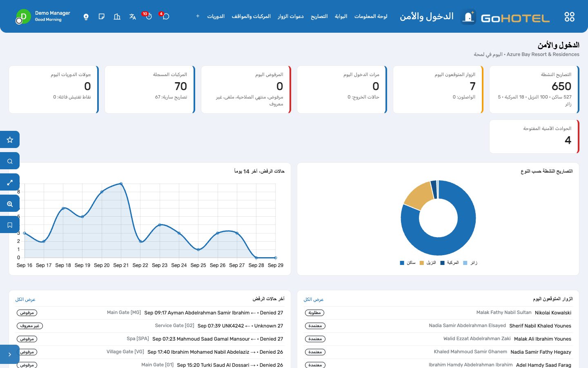Viewport: 588px width, 368px height.
Task: Click the zoom-in magnifier side button
Action: (x=10, y=204)
